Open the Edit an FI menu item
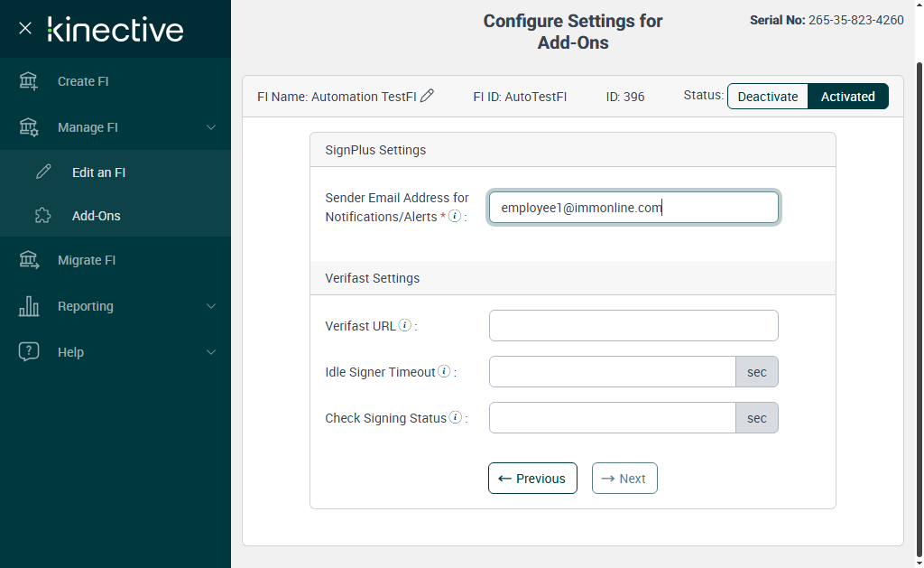 (98, 172)
